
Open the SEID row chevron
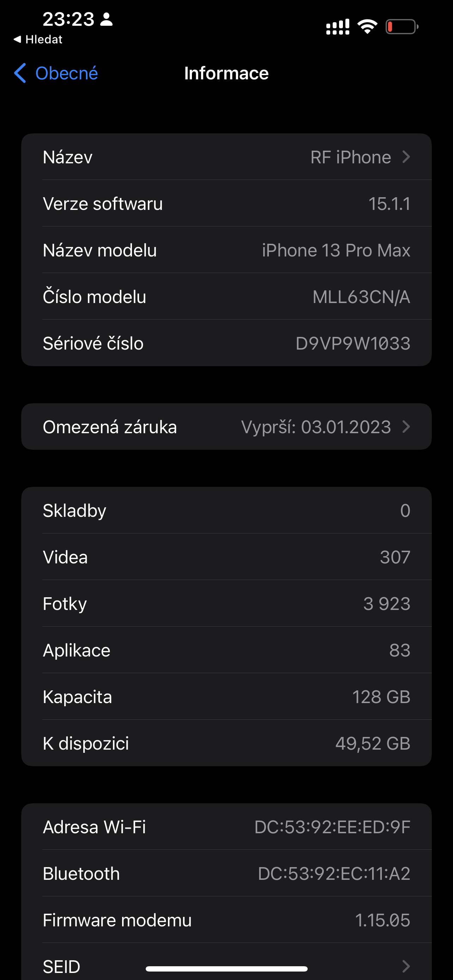tap(406, 966)
